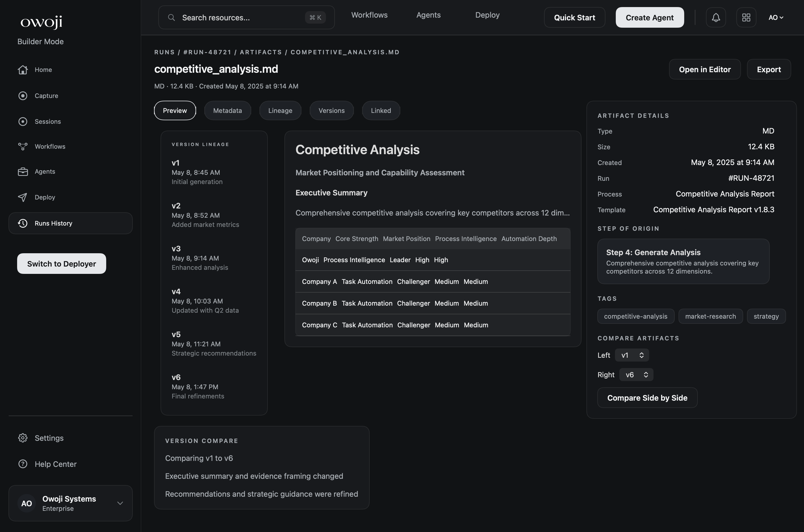
Task: Click the market-research tag
Action: (710, 316)
